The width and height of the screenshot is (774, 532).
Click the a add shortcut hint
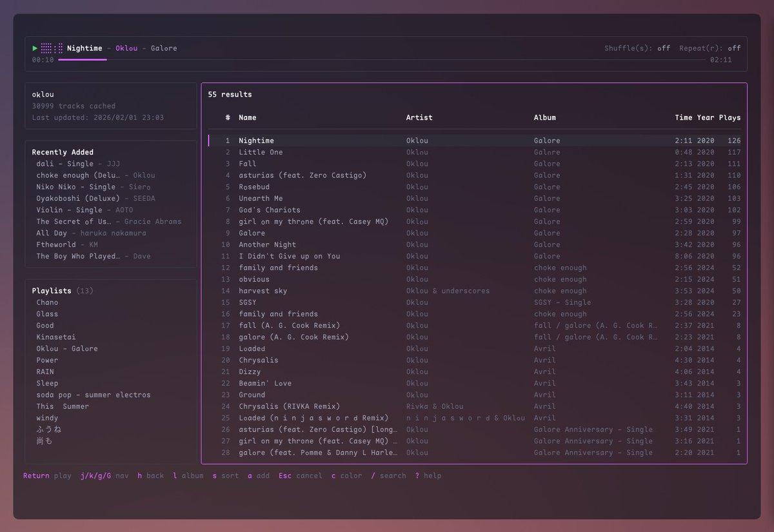(259, 476)
